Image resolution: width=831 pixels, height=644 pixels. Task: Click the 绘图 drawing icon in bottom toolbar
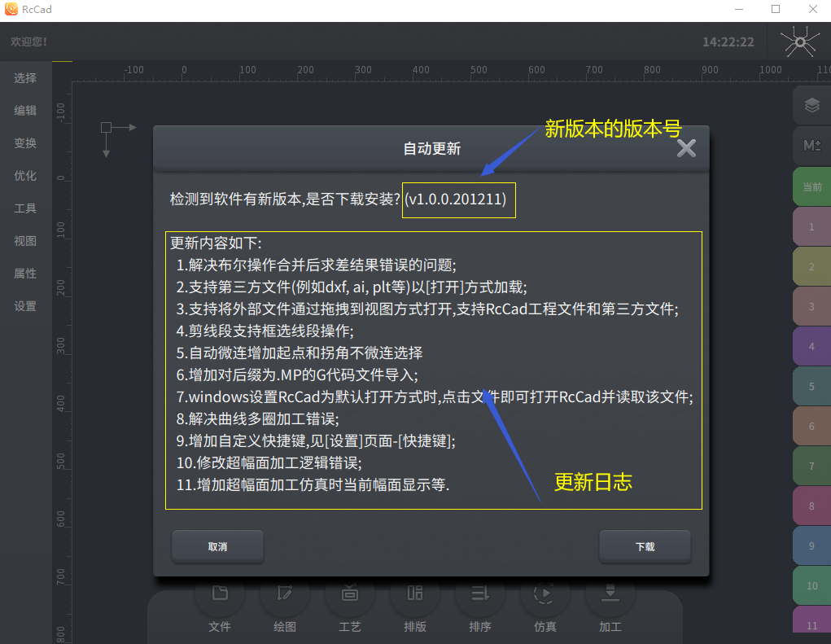285,594
